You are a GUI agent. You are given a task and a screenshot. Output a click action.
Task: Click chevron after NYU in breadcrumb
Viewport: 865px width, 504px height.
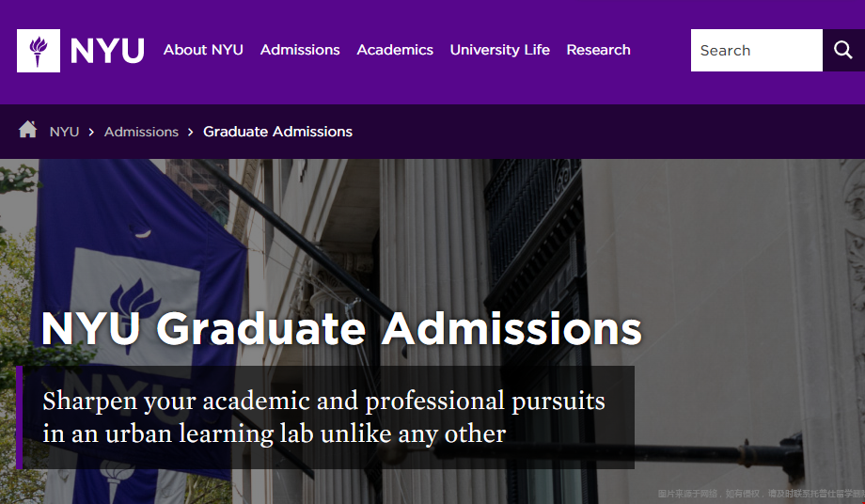91,133
